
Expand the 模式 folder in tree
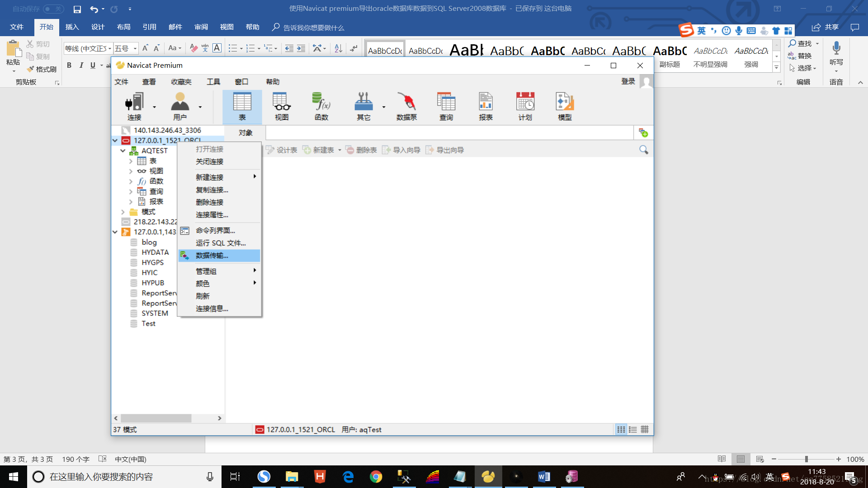click(123, 212)
